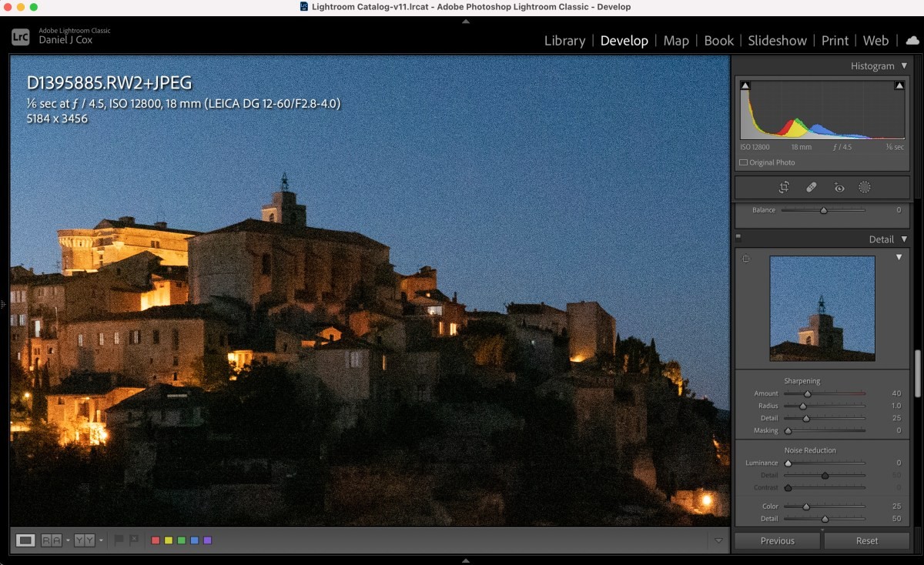The width and height of the screenshot is (924, 565).
Task: Switch to the Develop module
Action: click(624, 41)
